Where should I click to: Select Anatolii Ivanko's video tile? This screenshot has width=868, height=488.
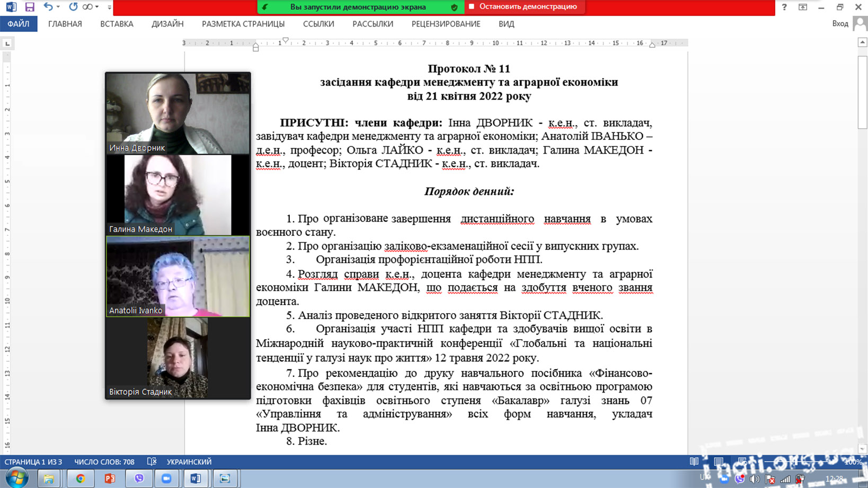pyautogui.click(x=178, y=277)
